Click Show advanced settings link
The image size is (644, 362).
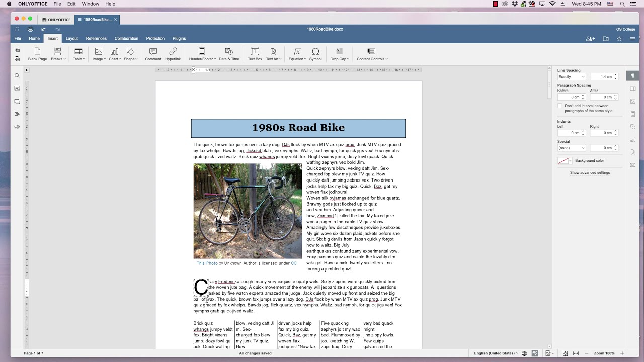(x=590, y=172)
